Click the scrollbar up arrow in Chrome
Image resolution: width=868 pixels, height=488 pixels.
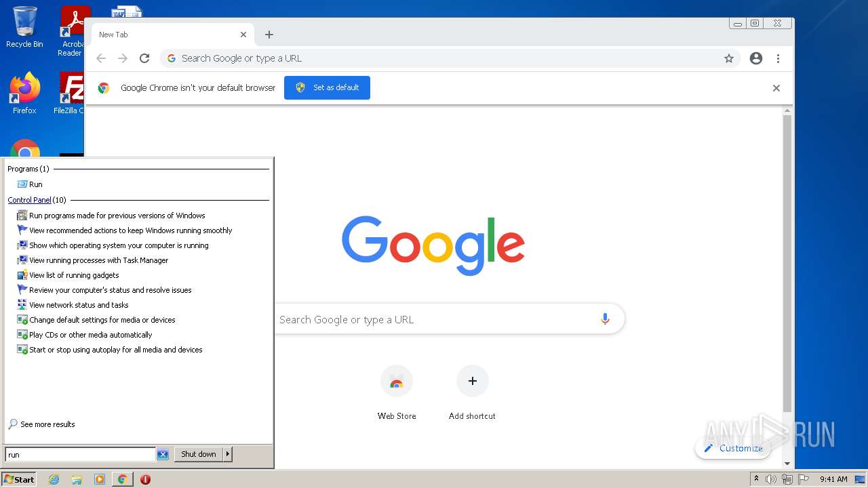pos(787,110)
